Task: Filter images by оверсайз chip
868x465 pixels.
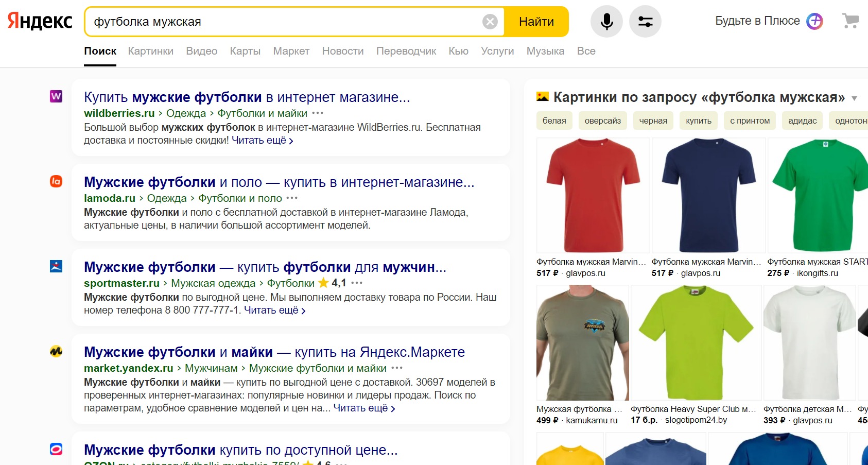Action: click(602, 120)
